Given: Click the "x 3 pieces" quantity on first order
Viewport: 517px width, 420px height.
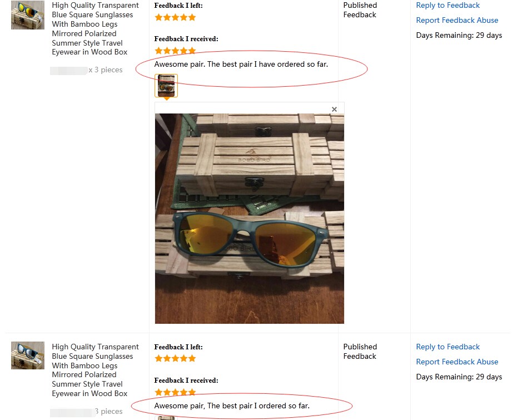Looking at the screenshot, I should 106,70.
